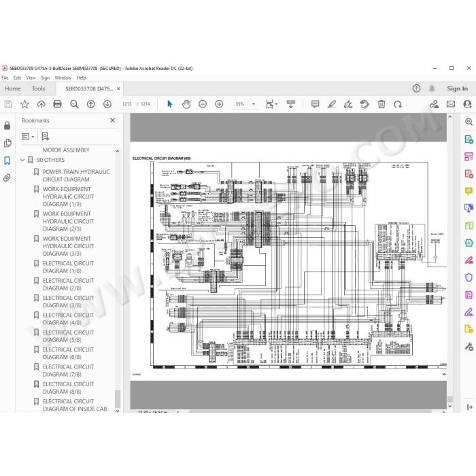476x476 pixels.
Task: Click the Print file icon
Action: pos(57,104)
